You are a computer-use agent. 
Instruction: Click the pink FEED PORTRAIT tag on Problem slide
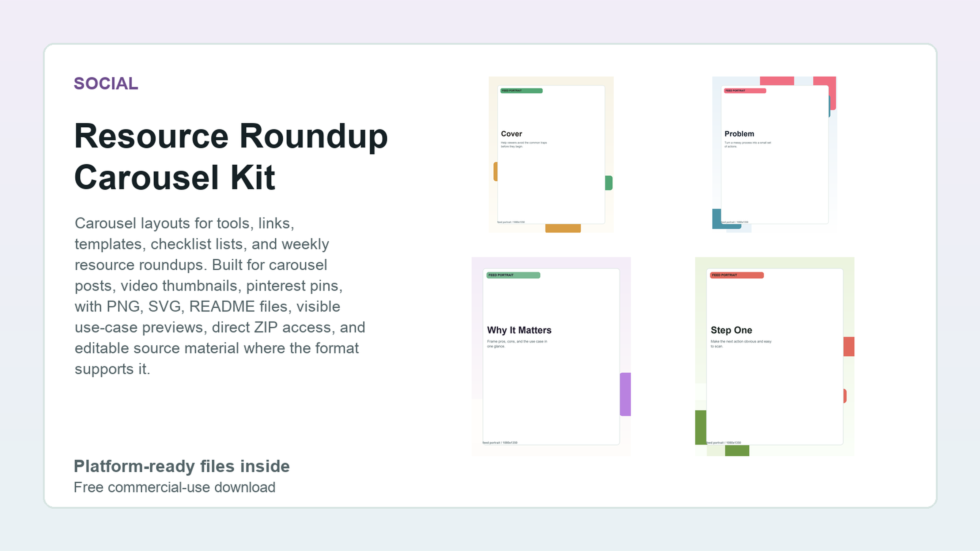(x=745, y=91)
